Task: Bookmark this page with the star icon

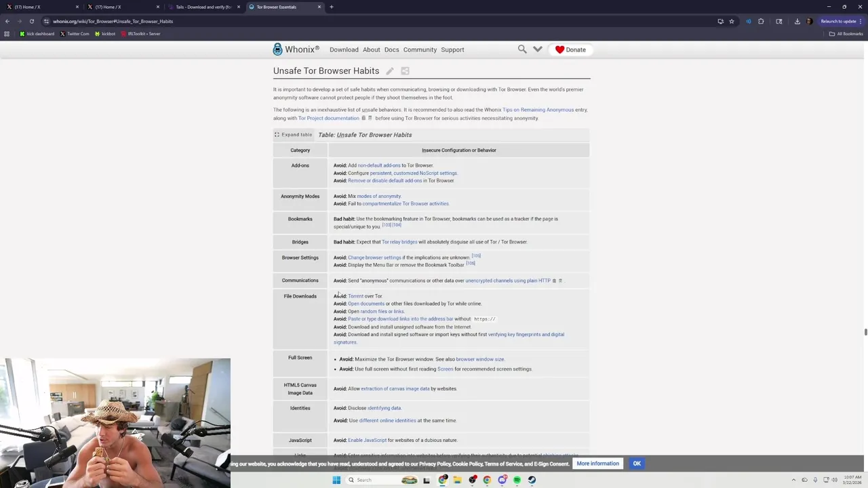Action: tap(732, 21)
